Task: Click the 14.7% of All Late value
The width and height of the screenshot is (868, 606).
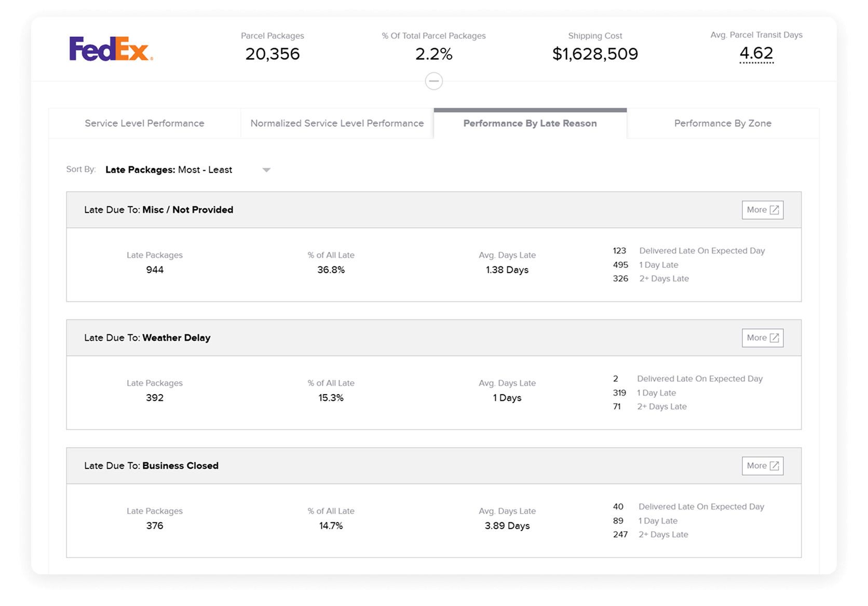Action: click(x=331, y=526)
